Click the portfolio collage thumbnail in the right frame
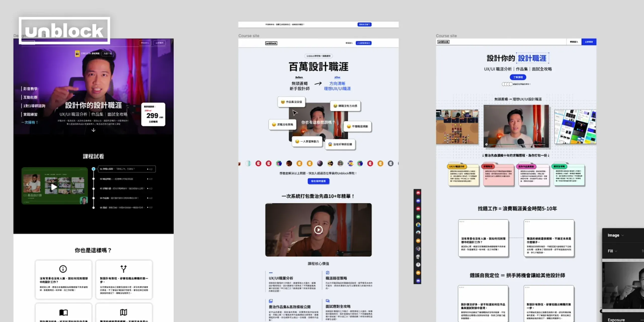Image resolution: width=644 pixels, height=322 pixels. (575, 127)
